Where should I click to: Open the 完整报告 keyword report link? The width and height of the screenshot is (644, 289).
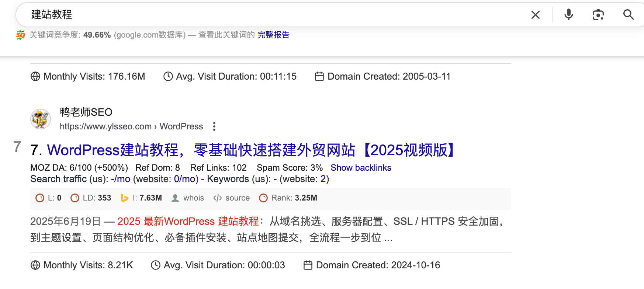point(273,35)
